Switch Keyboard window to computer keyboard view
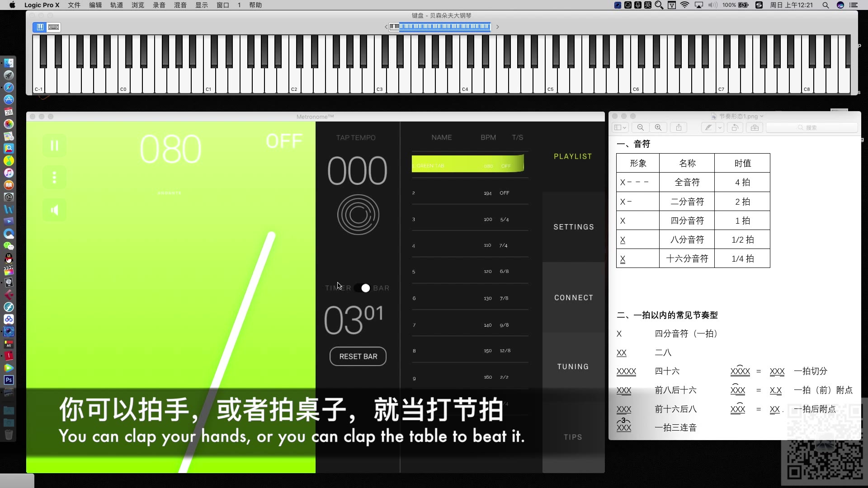 click(53, 27)
